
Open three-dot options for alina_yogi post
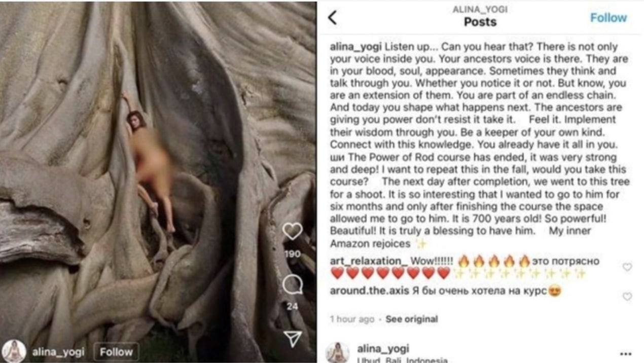tap(625, 354)
